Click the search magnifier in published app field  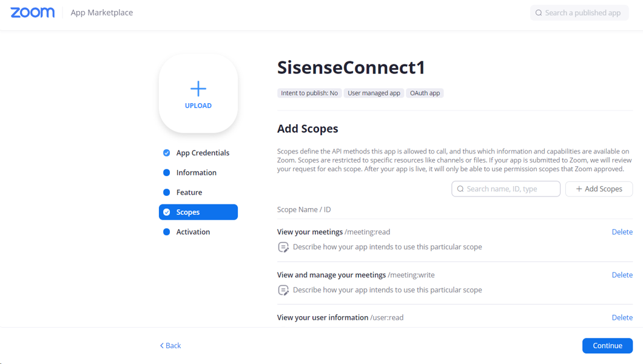coord(539,13)
